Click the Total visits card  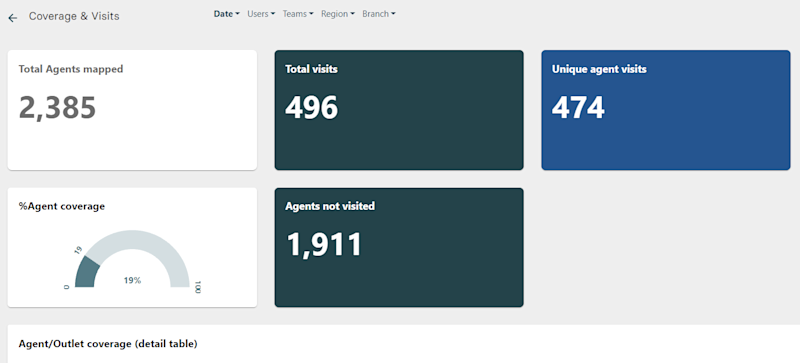[399, 110]
